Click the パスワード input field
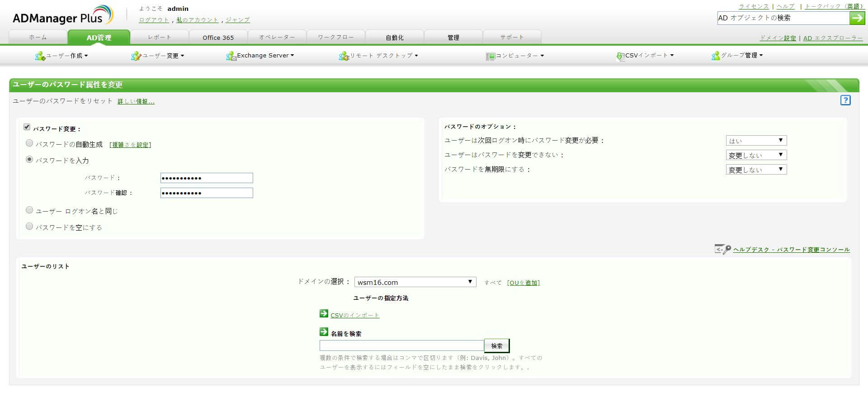This screenshot has height=402, width=868. [207, 178]
